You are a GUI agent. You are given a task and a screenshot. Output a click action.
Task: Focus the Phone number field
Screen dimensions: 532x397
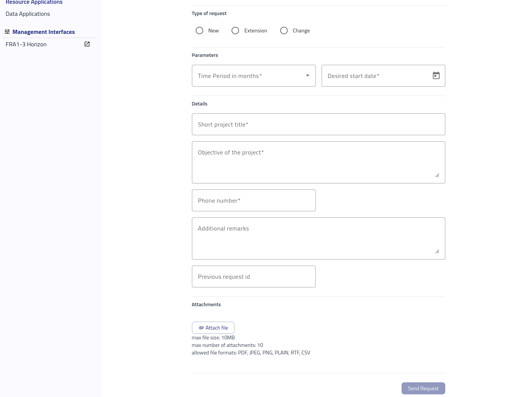pyautogui.click(x=253, y=200)
